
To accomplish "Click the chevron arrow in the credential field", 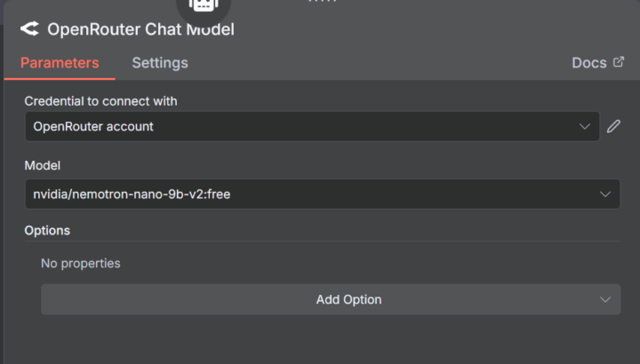I will pos(585,126).
